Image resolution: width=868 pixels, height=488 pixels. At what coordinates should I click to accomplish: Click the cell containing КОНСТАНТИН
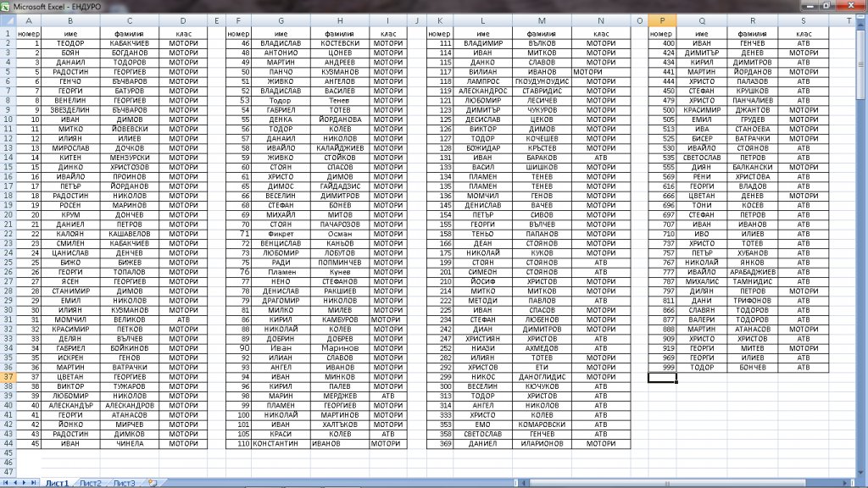[281, 443]
